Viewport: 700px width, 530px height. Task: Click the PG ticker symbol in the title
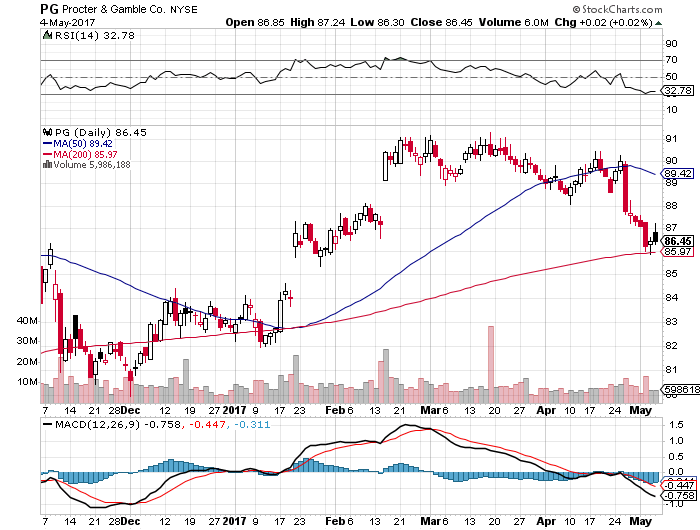coord(49,9)
